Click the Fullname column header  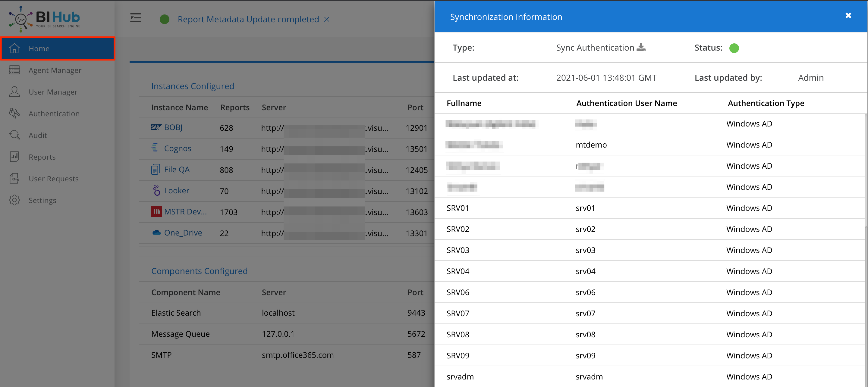coord(464,103)
